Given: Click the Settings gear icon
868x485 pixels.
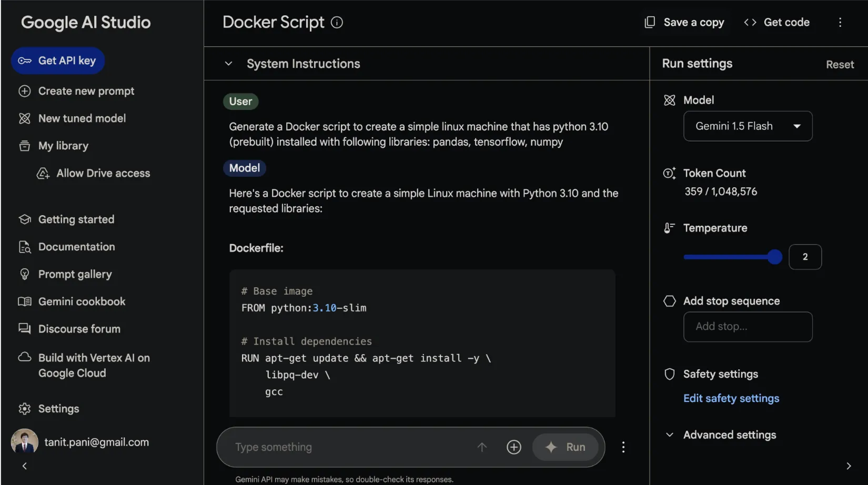Looking at the screenshot, I should (25, 409).
